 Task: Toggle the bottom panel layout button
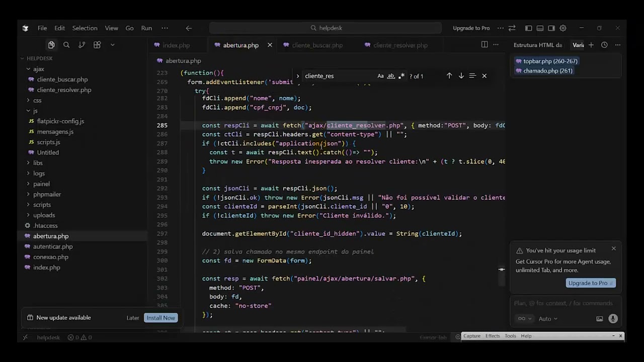click(540, 28)
